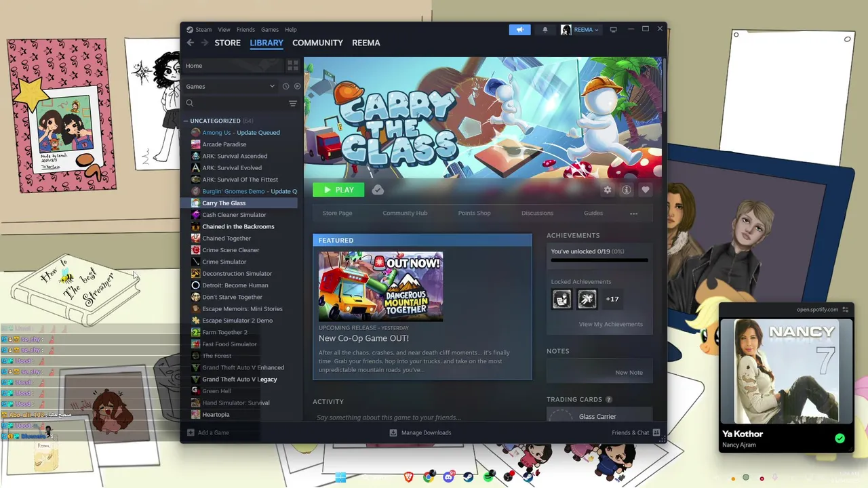Click the Steam window vertical scrollbar
The width and height of the screenshot is (868, 488).
665,85
